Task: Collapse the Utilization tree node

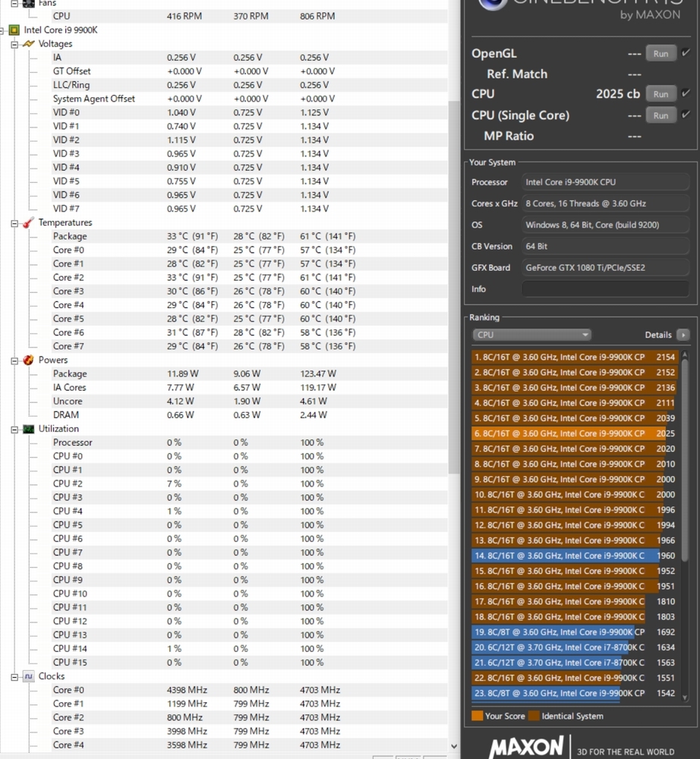Action: [x=14, y=430]
